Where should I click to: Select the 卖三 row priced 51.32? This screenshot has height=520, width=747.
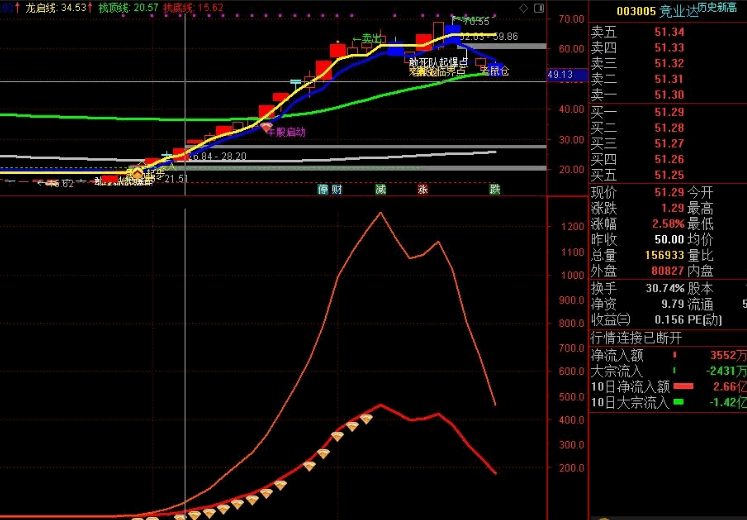point(668,63)
